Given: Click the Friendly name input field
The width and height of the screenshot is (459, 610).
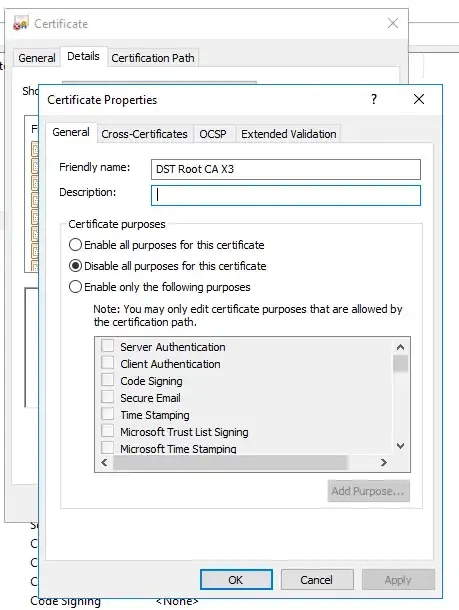Looking at the screenshot, I should (286, 169).
